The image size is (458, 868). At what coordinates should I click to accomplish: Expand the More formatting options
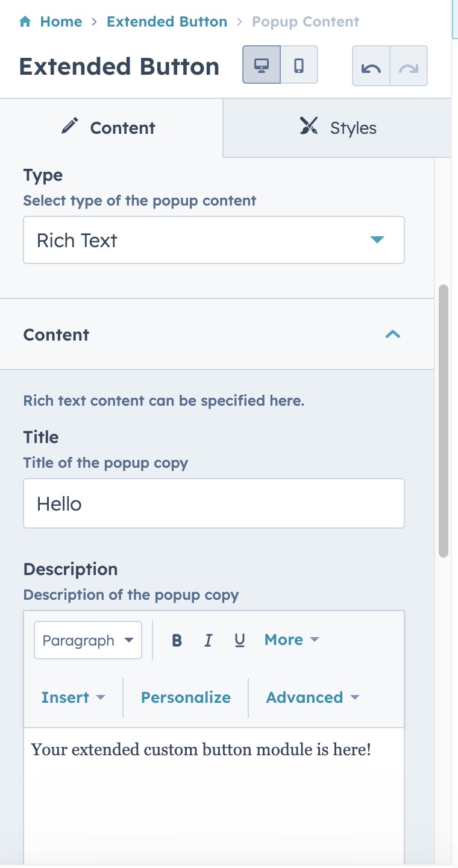292,640
